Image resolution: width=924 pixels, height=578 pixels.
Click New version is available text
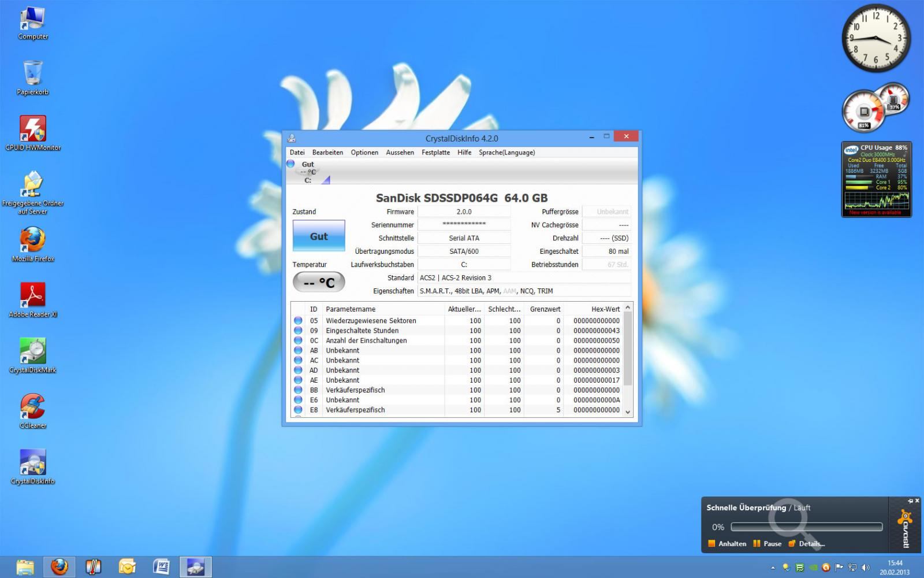tap(875, 213)
